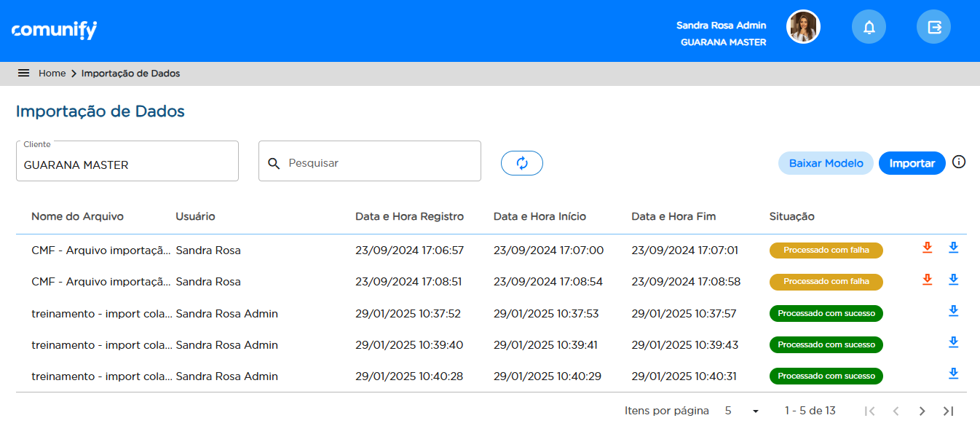Download file of 17:08:51 import row
The width and height of the screenshot is (980, 434).
coord(953,280)
